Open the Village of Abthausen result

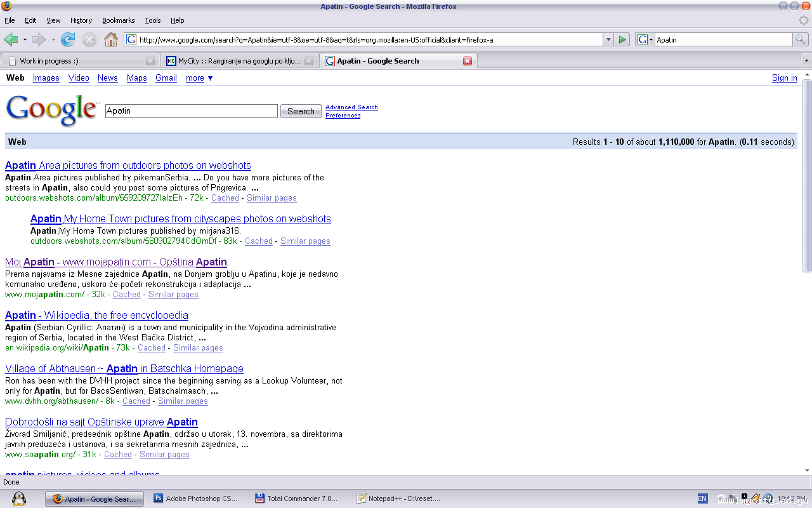pyautogui.click(x=124, y=369)
